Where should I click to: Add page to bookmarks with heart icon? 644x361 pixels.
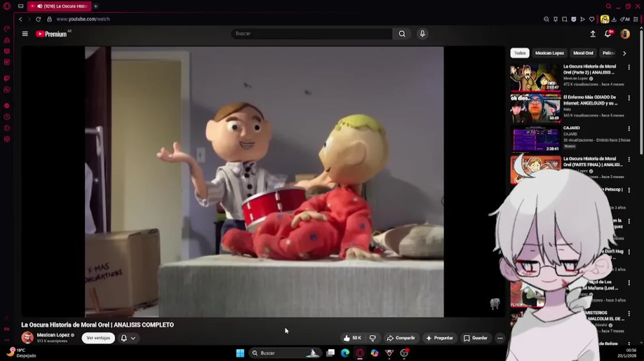[592, 19]
